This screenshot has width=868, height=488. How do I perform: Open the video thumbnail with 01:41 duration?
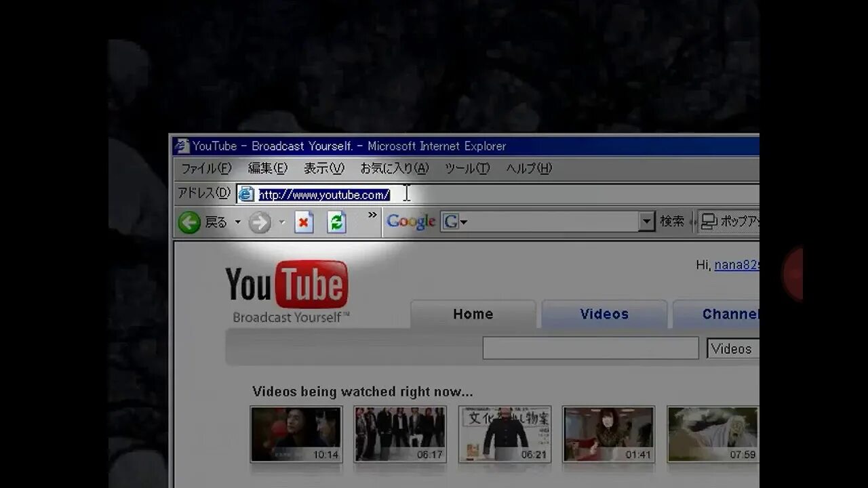[x=609, y=434]
